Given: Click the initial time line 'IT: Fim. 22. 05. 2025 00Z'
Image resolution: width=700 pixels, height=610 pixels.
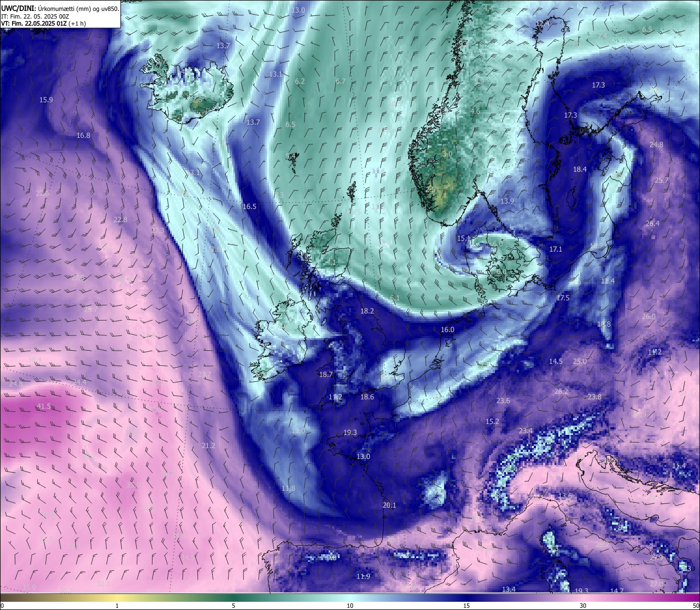Looking at the screenshot, I should 35,16.
